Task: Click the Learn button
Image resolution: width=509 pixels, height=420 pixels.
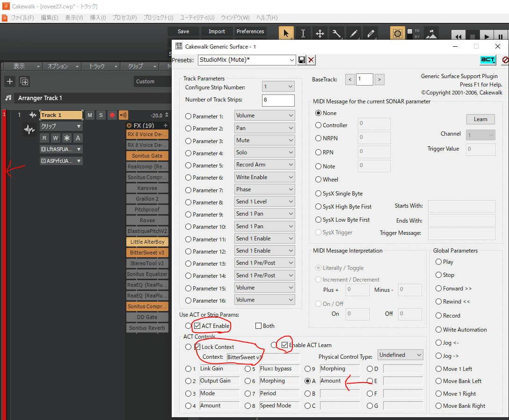Action: (480, 119)
